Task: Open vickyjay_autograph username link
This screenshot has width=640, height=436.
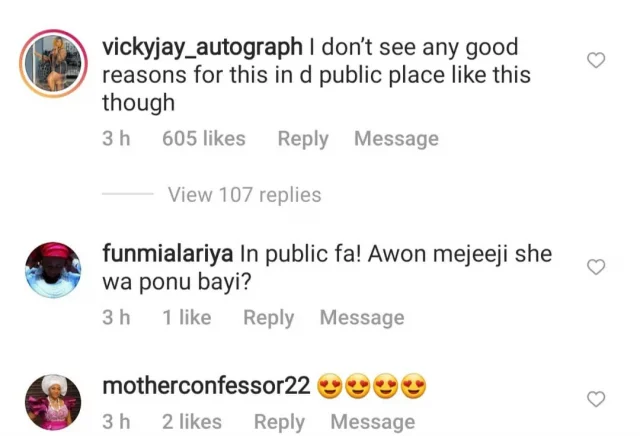Action: (x=202, y=47)
